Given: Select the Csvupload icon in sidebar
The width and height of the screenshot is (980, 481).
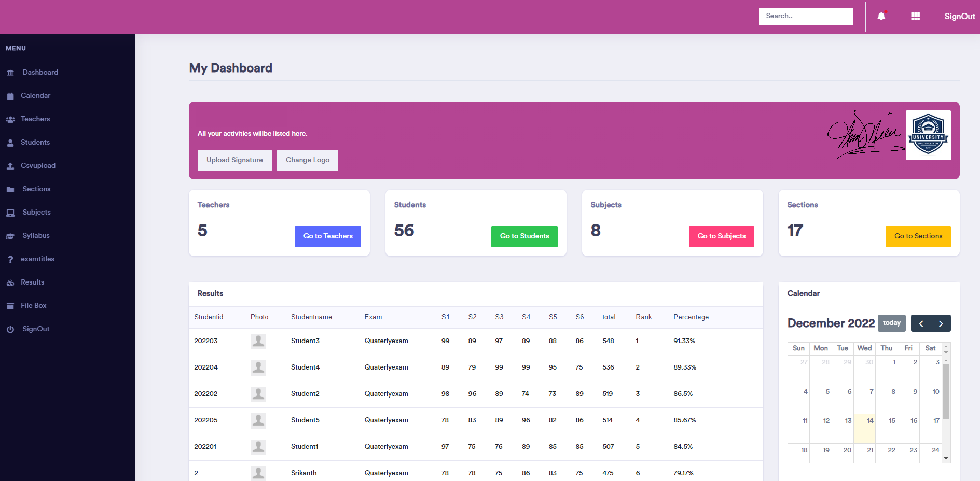Looking at the screenshot, I should 10,165.
